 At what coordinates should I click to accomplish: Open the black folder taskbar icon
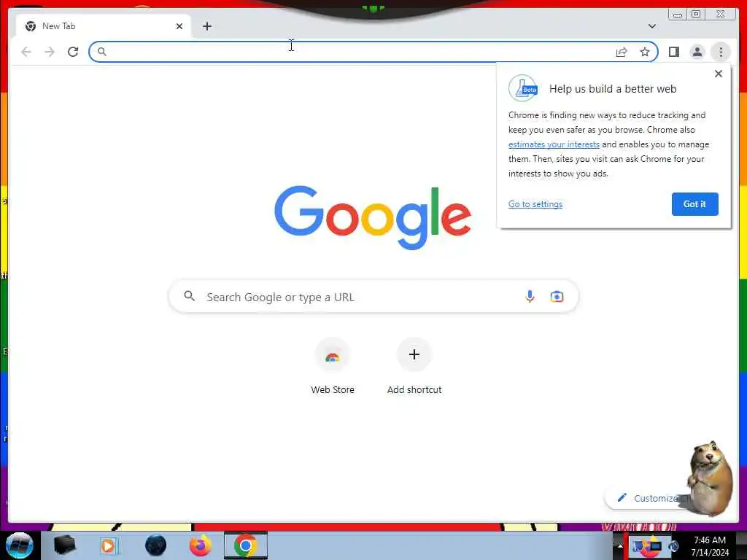[64, 545]
